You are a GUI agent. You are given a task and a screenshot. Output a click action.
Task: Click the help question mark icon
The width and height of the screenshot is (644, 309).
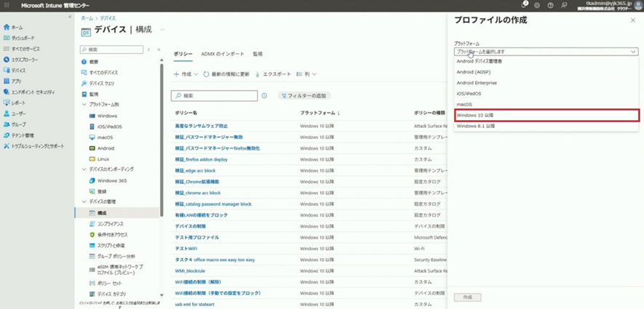(550, 5)
